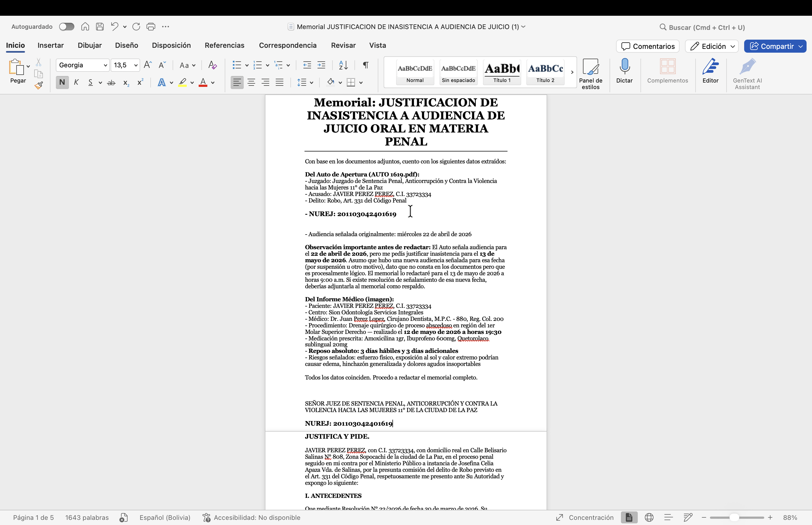Open the Diseño tab
Viewport: 812px width, 525px height.
(x=126, y=45)
